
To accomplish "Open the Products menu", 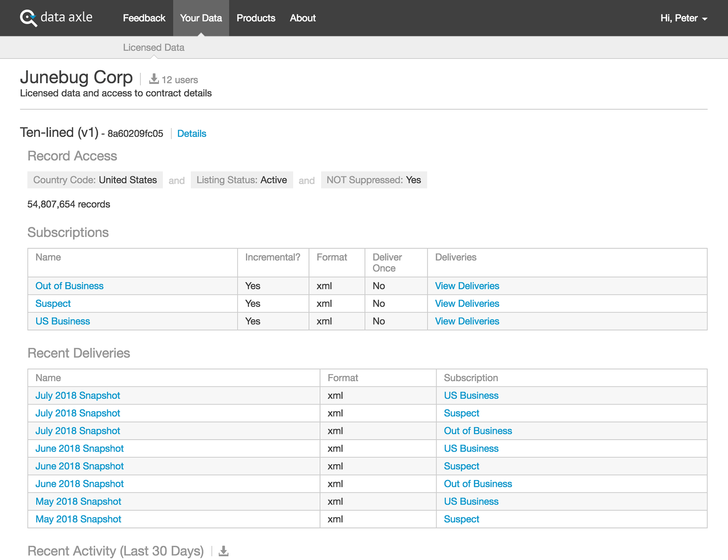I will (x=256, y=18).
